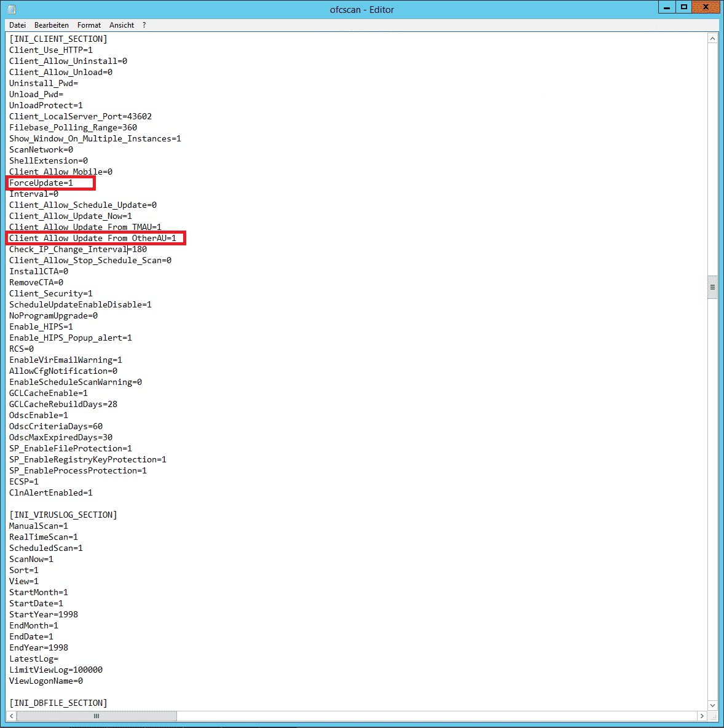The width and height of the screenshot is (724, 728).
Task: Click the AllowCfgNotification=0 line
Action: point(63,371)
